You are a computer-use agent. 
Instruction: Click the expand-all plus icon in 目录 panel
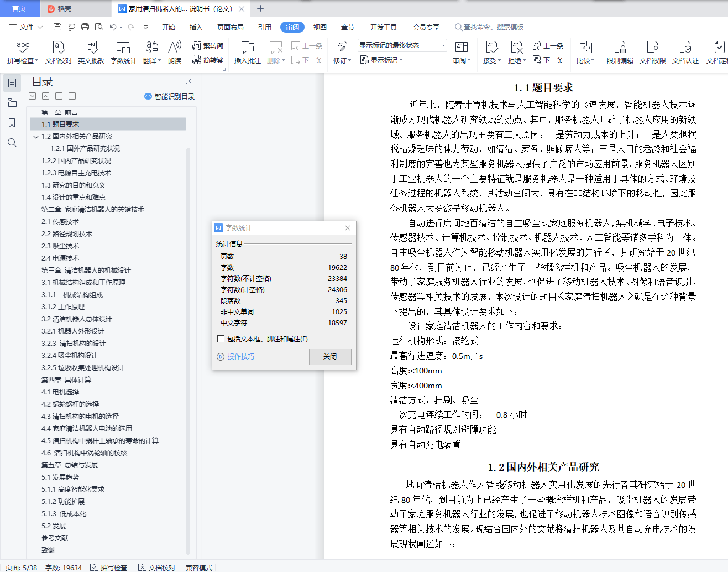pyautogui.click(x=59, y=96)
